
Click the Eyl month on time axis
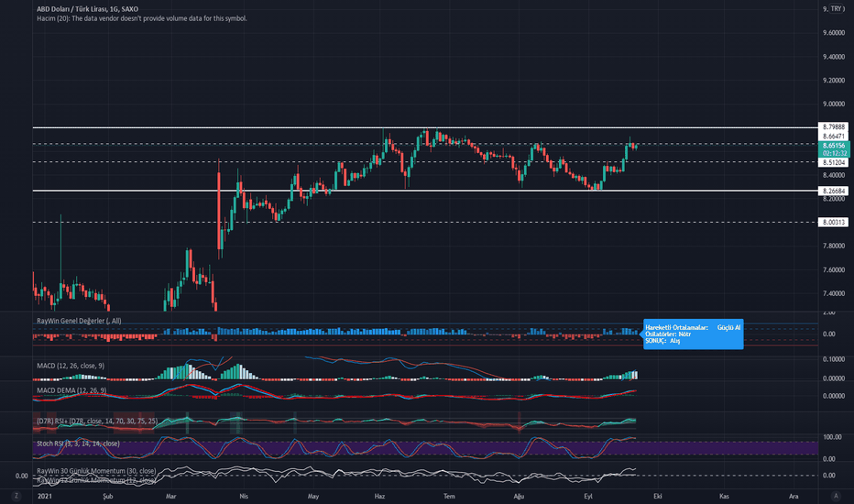(588, 497)
